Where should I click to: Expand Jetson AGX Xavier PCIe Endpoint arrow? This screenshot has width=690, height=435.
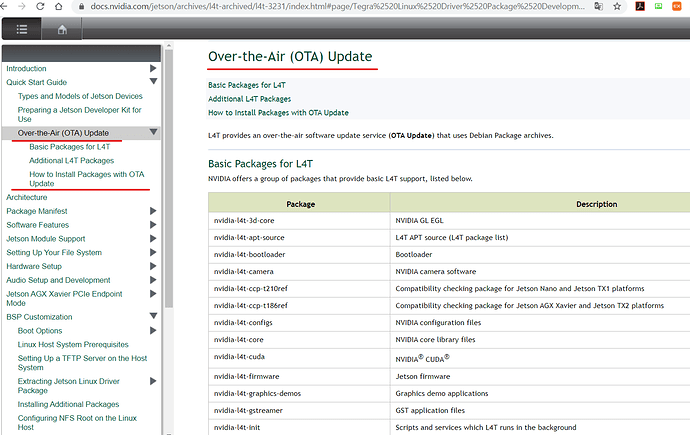coord(153,293)
